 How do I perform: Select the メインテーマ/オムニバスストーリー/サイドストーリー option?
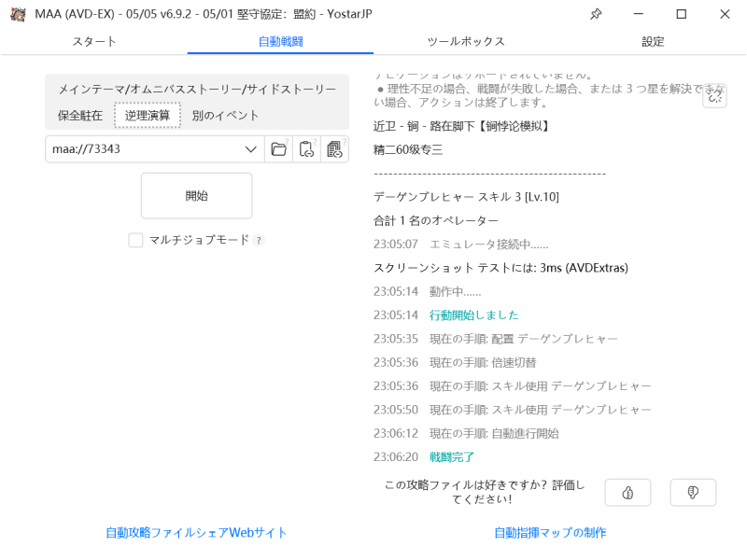tap(197, 89)
